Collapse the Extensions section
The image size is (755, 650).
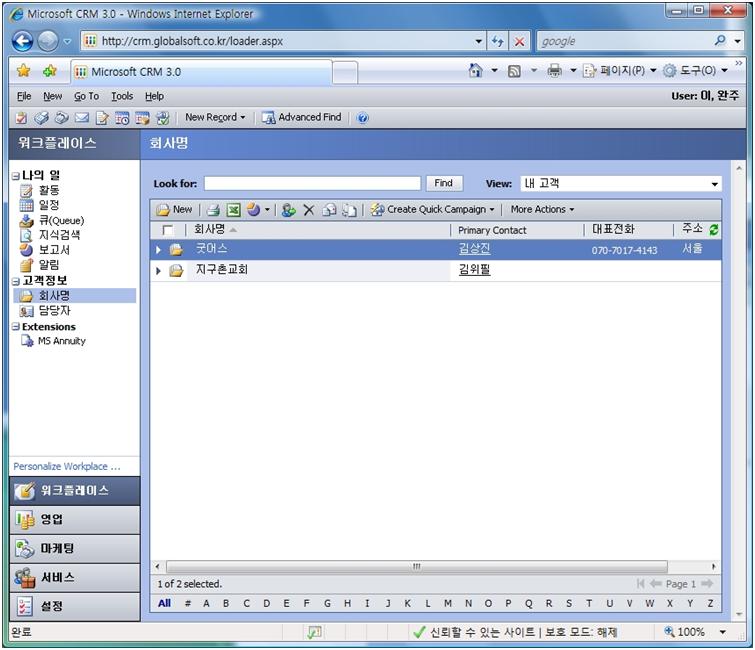click(x=15, y=326)
